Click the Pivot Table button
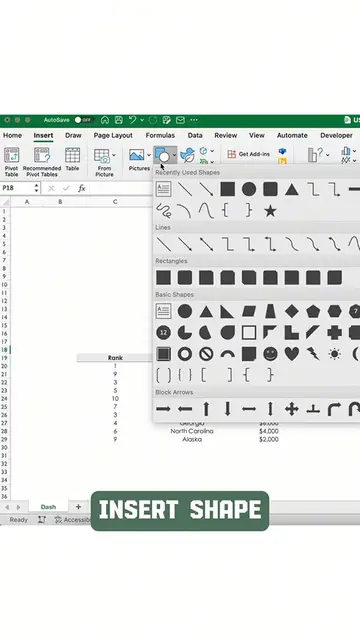The image size is (360, 640). pyautogui.click(x=11, y=162)
